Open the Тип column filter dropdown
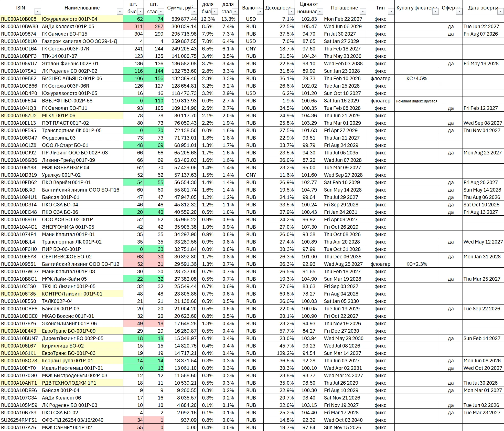 tap(391, 12)
